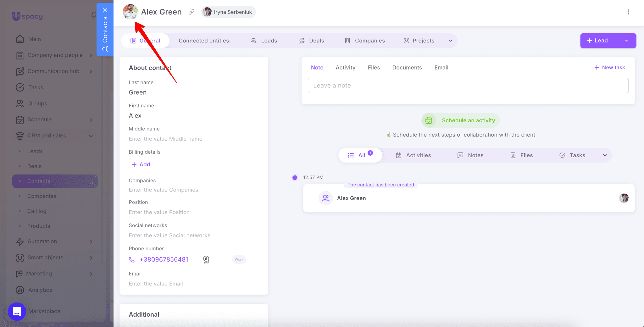Screen dimensions: 644x327
Task: Expand more timeline filters after Tasks
Action: 605,155
